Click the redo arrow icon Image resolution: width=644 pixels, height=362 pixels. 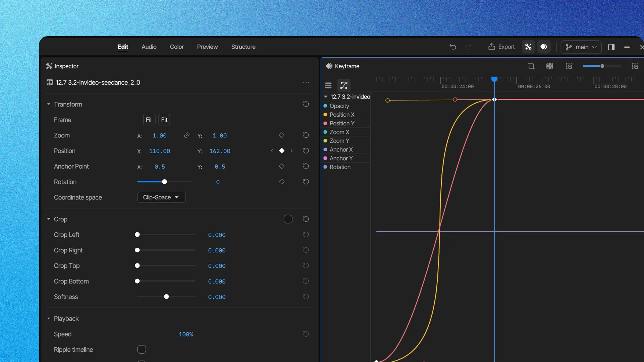pyautogui.click(x=469, y=47)
